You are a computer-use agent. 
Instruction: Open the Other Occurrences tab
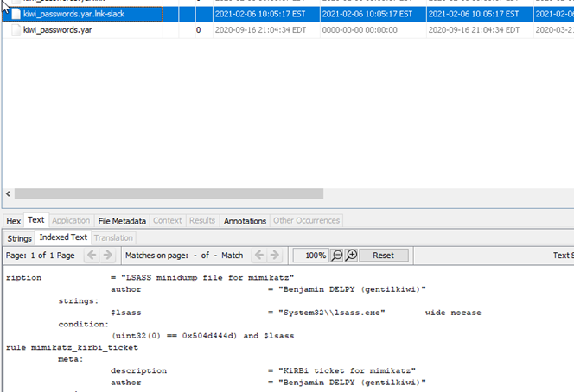pyautogui.click(x=307, y=221)
